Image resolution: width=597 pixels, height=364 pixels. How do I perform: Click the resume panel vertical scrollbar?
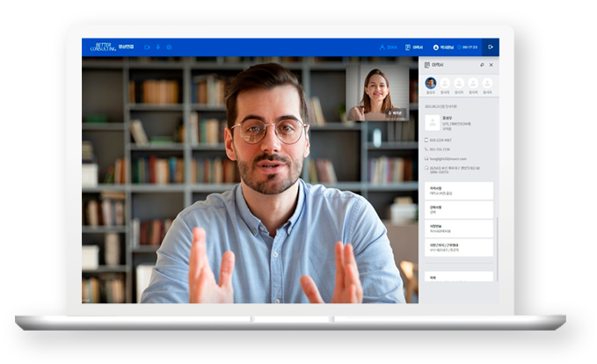click(498, 250)
